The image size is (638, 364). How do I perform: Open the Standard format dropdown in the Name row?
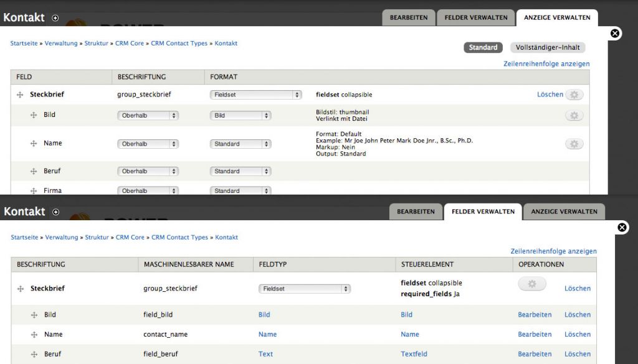click(x=240, y=144)
